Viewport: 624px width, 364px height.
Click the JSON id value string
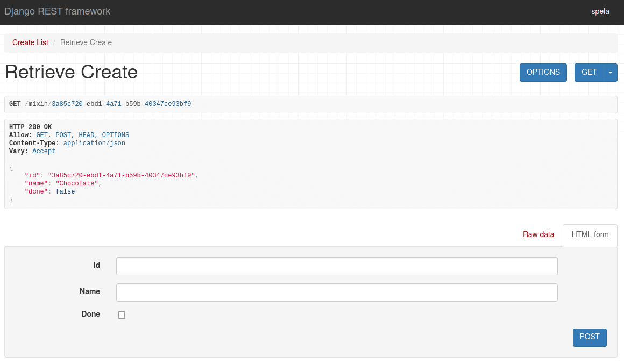(122, 175)
